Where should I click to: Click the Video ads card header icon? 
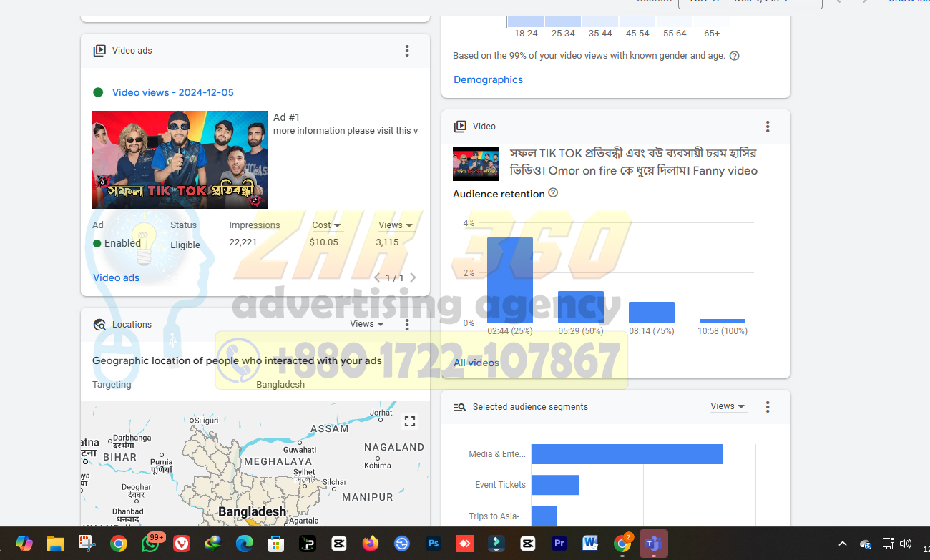(99, 51)
